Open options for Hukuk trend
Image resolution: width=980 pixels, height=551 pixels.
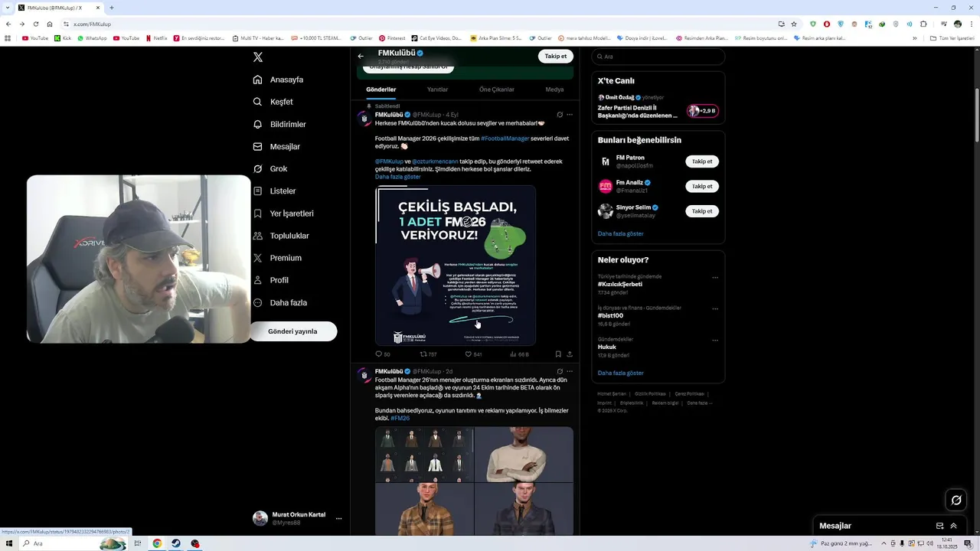715,340
